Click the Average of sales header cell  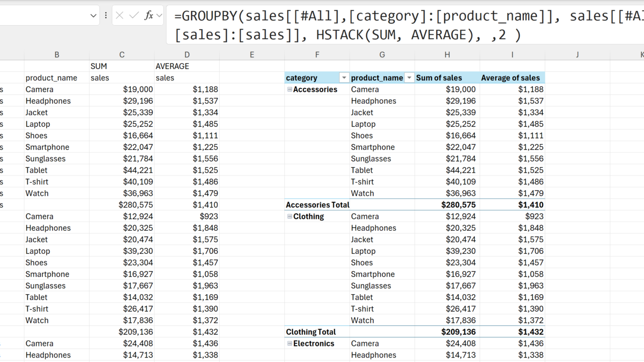[x=512, y=78]
